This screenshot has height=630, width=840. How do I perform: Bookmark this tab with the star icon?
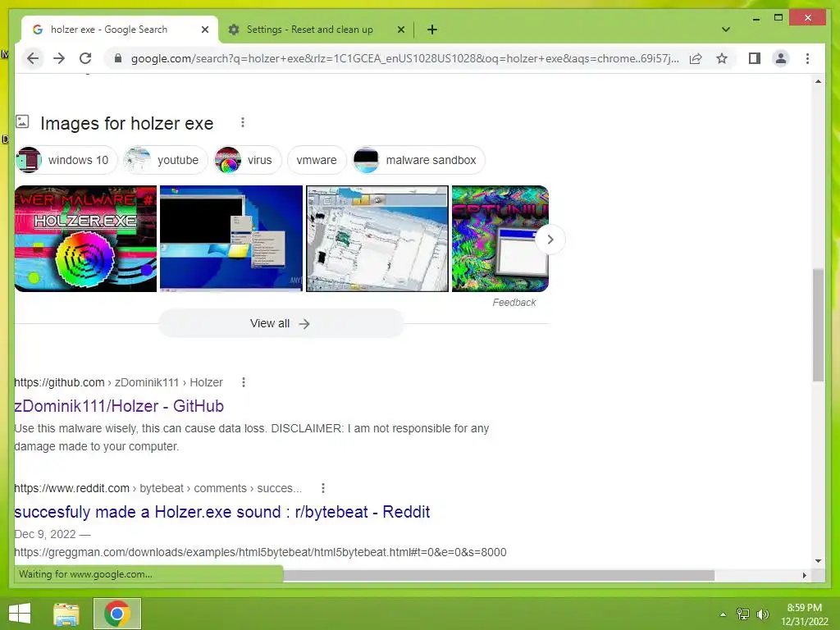(722, 58)
